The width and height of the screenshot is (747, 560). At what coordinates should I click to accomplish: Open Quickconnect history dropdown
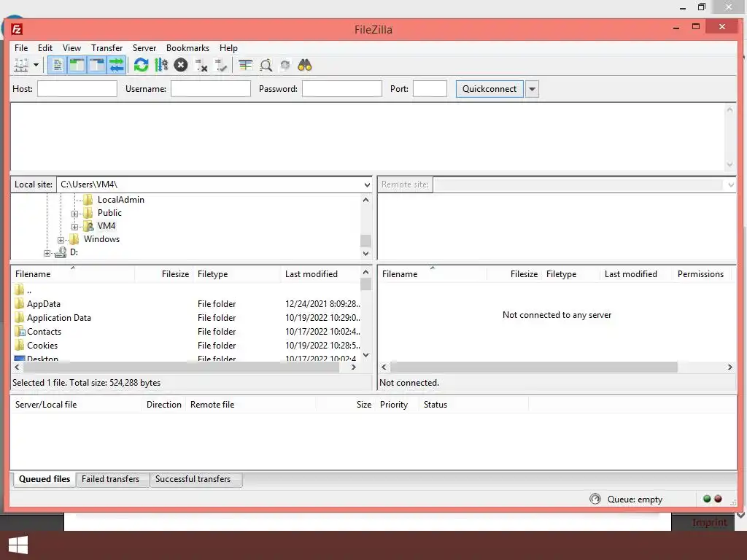point(532,88)
